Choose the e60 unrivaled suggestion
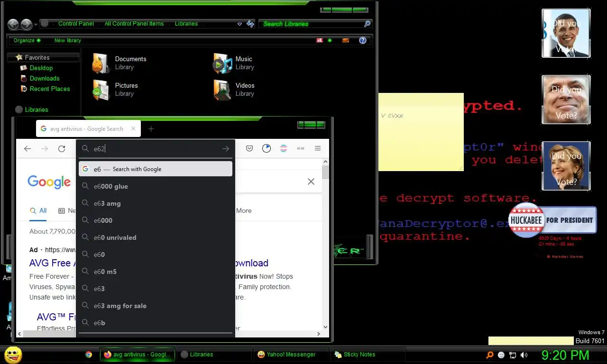 (x=156, y=237)
